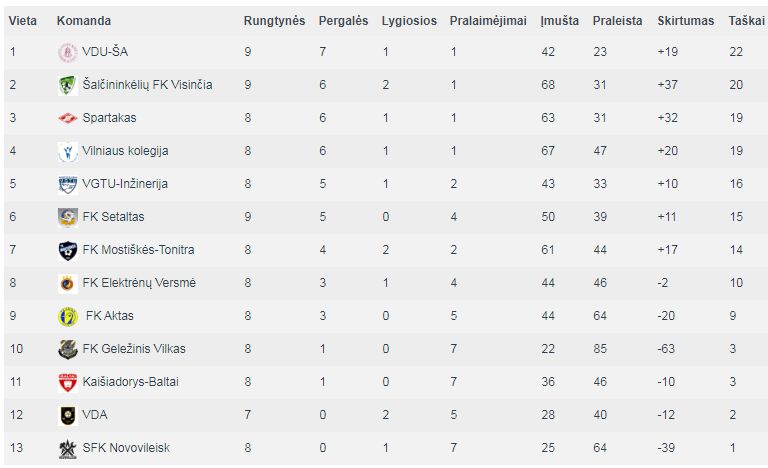Click the Kaišiadorys-Baltai red logo
768x468 pixels.
68,382
